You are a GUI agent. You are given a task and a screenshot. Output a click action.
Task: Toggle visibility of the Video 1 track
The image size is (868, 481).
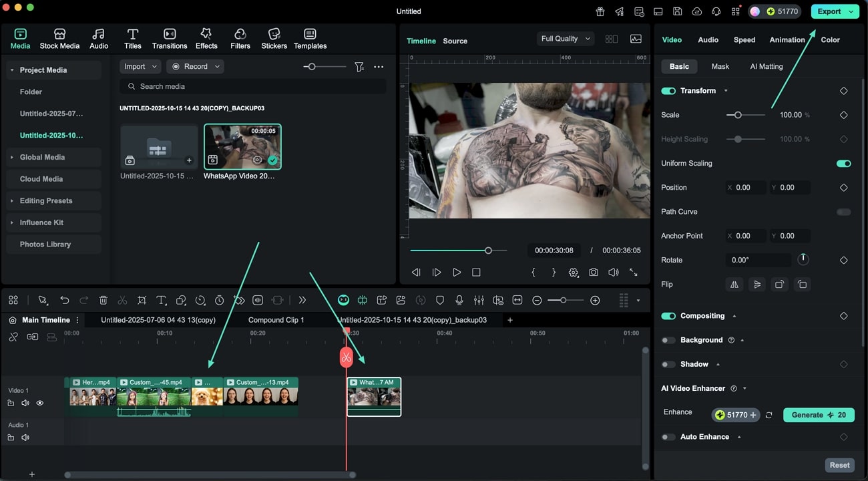[x=40, y=403]
